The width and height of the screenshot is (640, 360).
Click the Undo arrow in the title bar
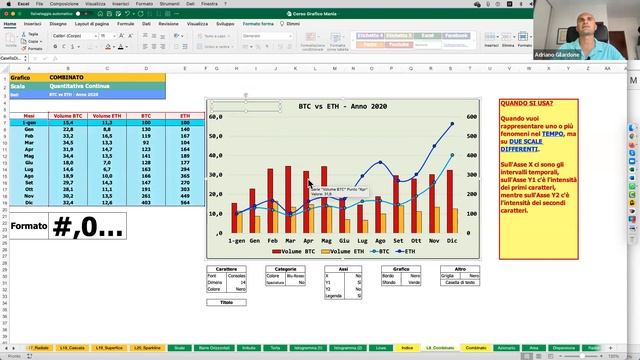(127, 13)
